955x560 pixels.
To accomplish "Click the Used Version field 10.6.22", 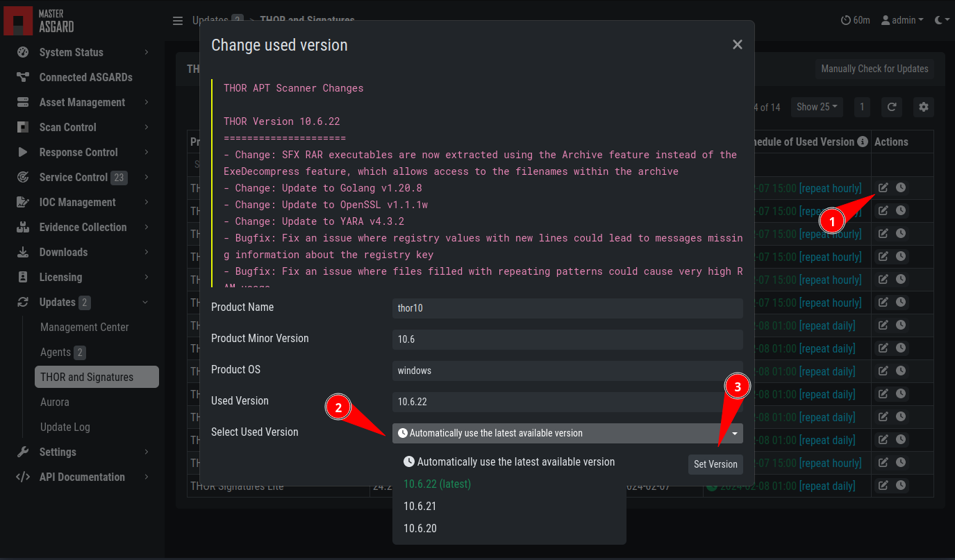I will pos(567,402).
